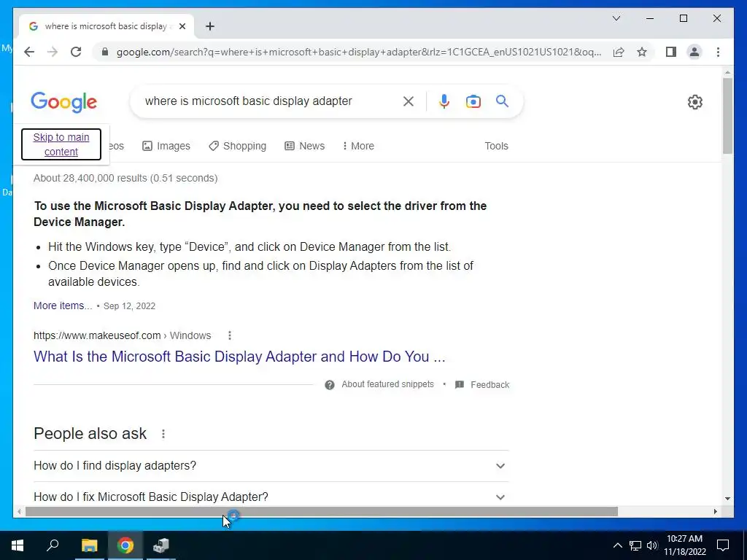Bookmark this page with the star

pyautogui.click(x=642, y=52)
